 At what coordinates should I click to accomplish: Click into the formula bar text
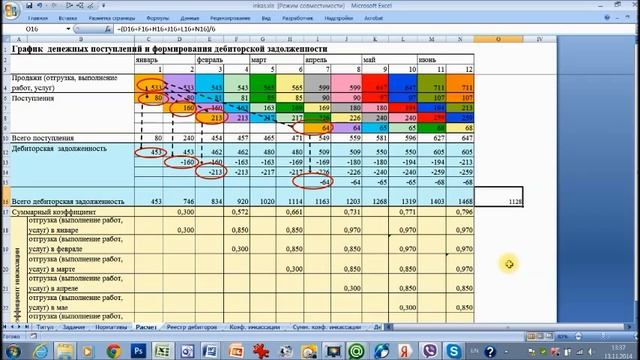pos(376,29)
